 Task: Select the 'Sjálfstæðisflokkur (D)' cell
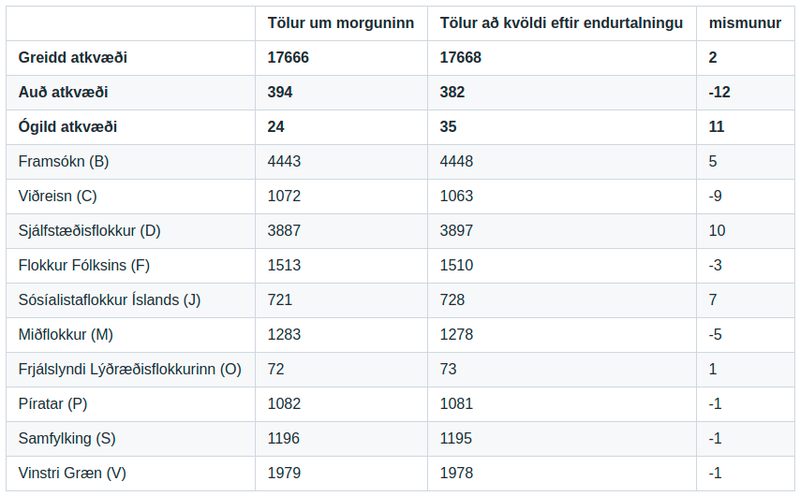(x=89, y=231)
